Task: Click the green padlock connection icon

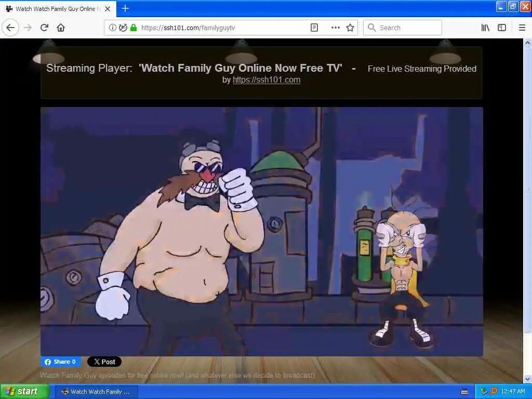Action: 134,28
